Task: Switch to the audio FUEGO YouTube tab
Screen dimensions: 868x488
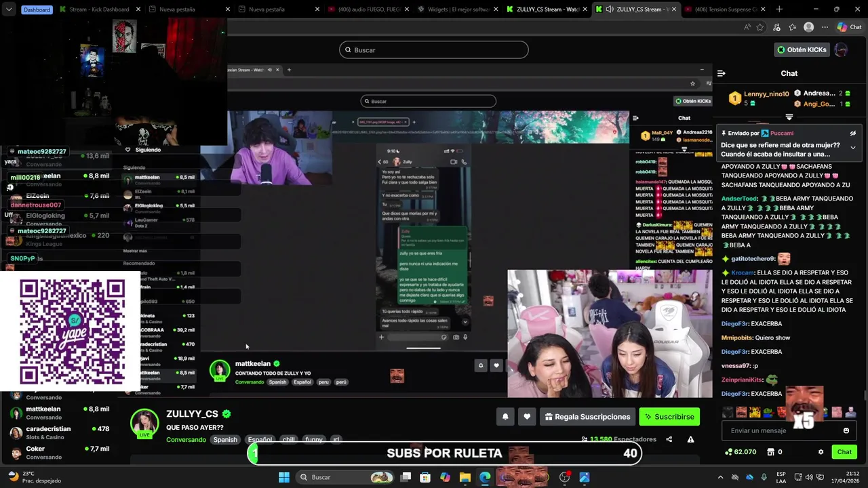Action: [x=369, y=9]
